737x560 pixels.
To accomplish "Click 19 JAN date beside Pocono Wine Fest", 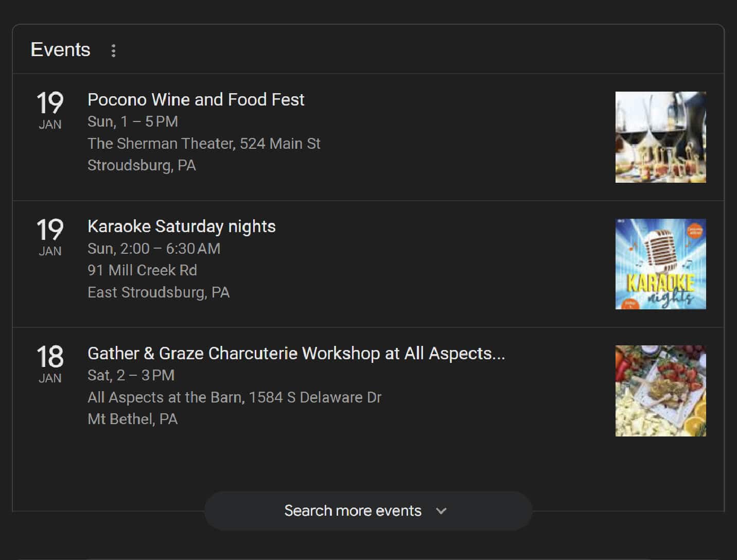I will point(50,110).
